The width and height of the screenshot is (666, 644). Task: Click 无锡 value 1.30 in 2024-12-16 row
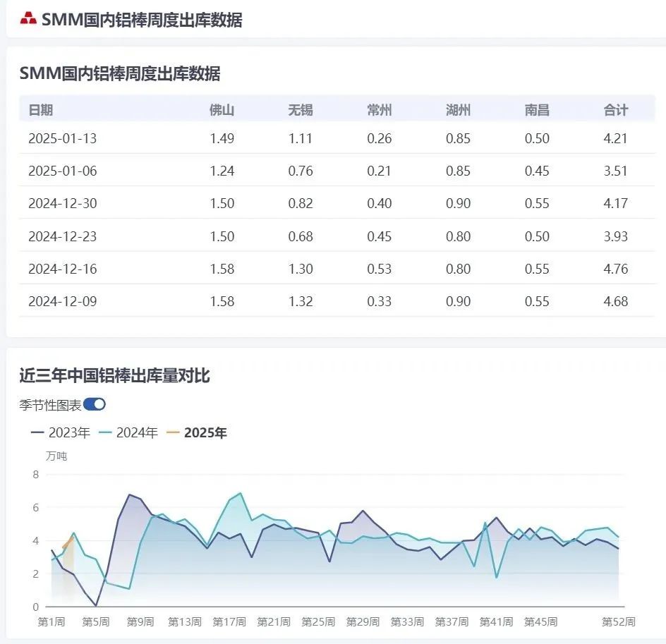(x=301, y=269)
